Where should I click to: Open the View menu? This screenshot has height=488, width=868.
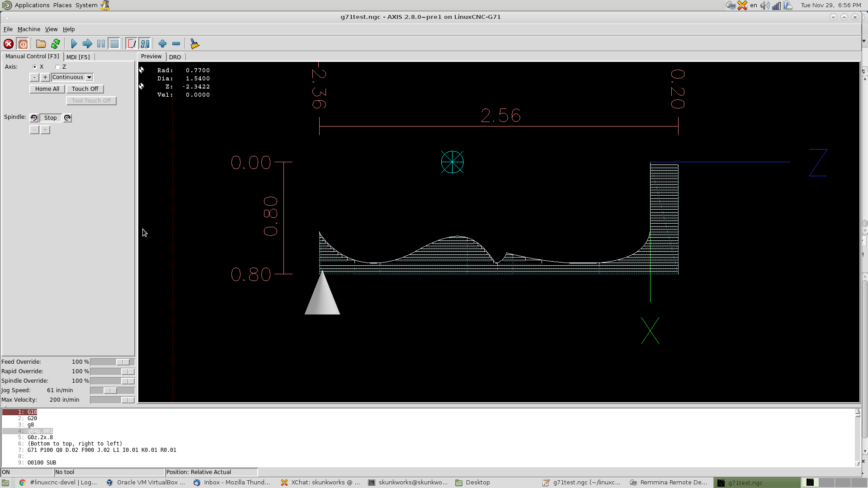pos(51,29)
